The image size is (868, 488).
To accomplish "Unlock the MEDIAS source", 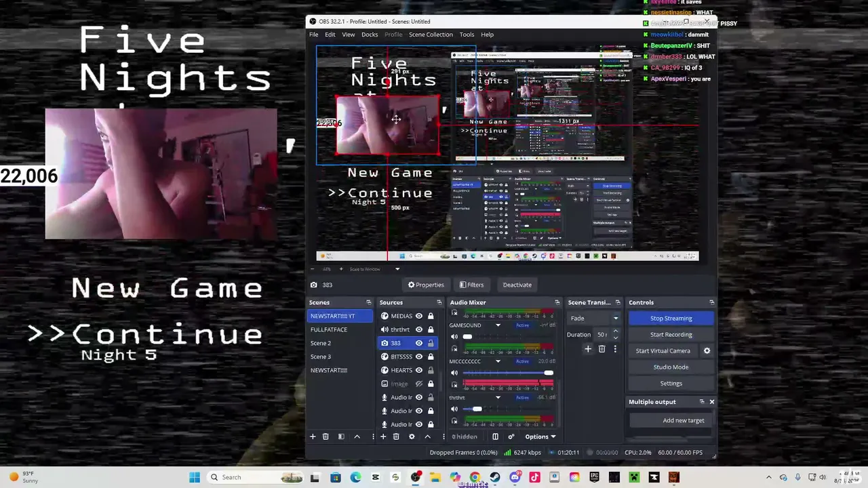I will (x=431, y=316).
